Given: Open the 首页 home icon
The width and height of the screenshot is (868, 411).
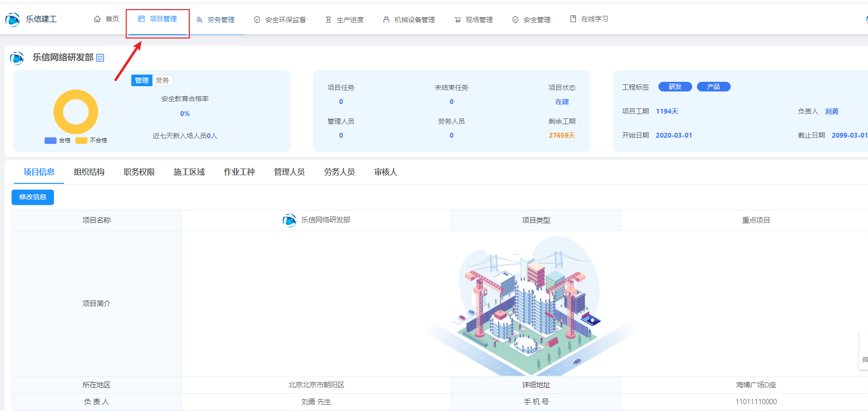Looking at the screenshot, I should coord(97,19).
